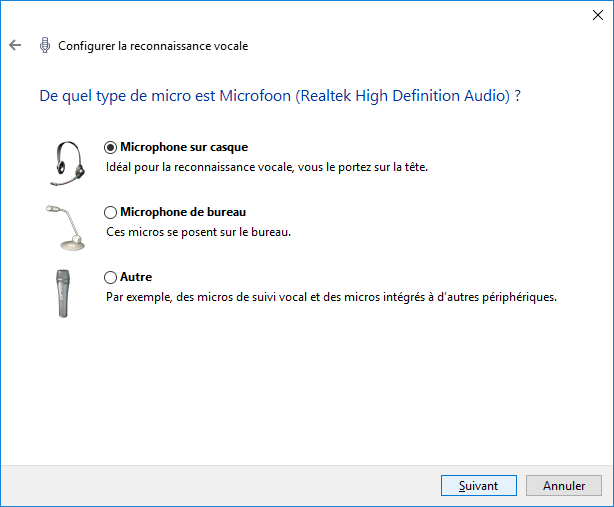
Task: Click the bold Autre label text
Action: coord(136,277)
